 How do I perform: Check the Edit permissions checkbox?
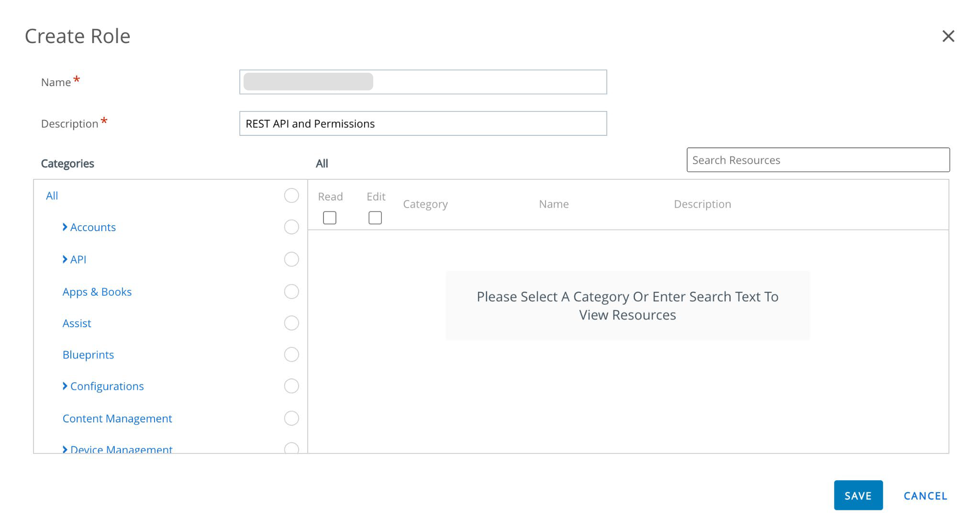click(x=375, y=218)
